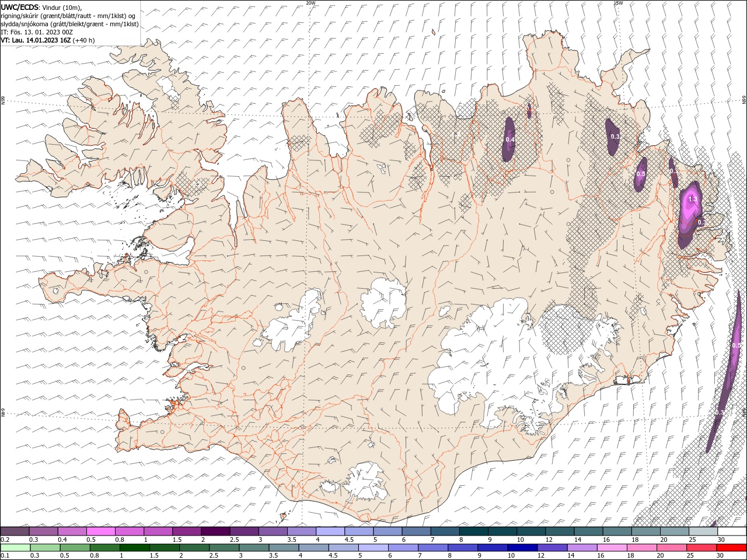
Task: Choose the lower legend swatch starting at 2
Action: pos(194,548)
